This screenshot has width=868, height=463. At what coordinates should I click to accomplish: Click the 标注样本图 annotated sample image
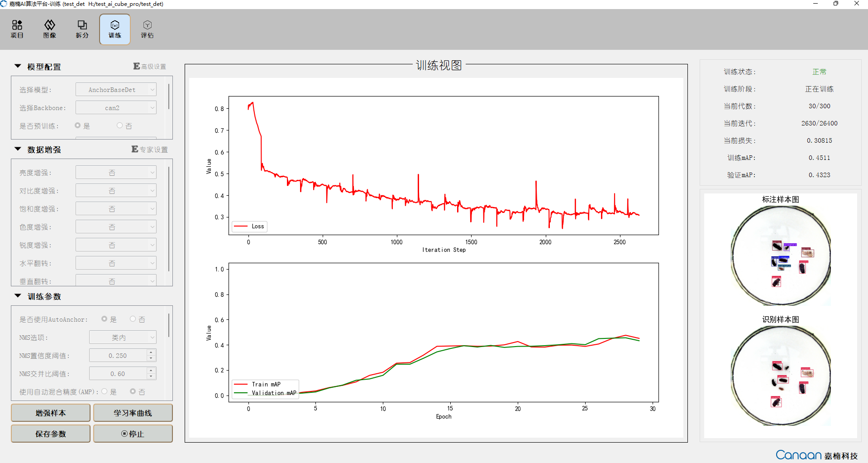tap(781, 256)
